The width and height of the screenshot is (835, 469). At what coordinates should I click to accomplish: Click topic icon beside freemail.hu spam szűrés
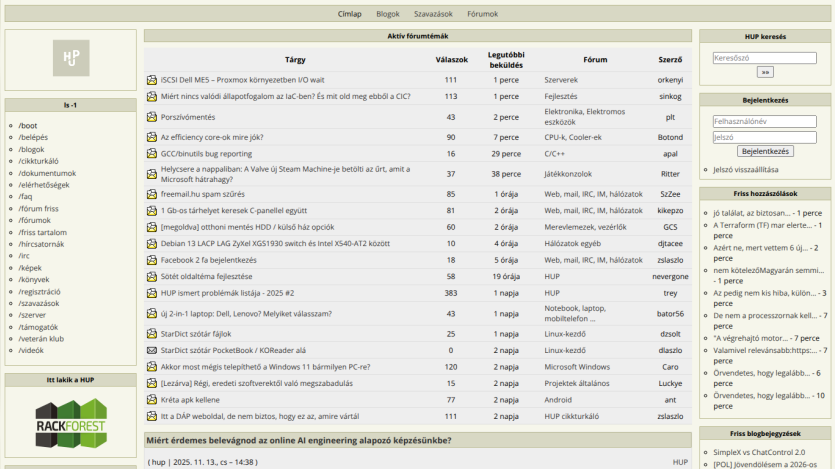152,194
